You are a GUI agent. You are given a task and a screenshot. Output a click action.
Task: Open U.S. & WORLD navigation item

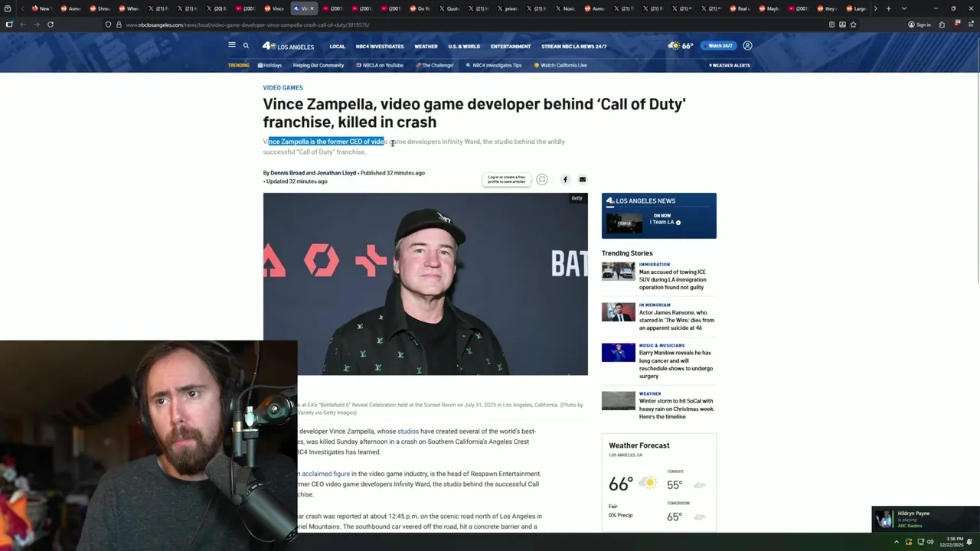[464, 46]
